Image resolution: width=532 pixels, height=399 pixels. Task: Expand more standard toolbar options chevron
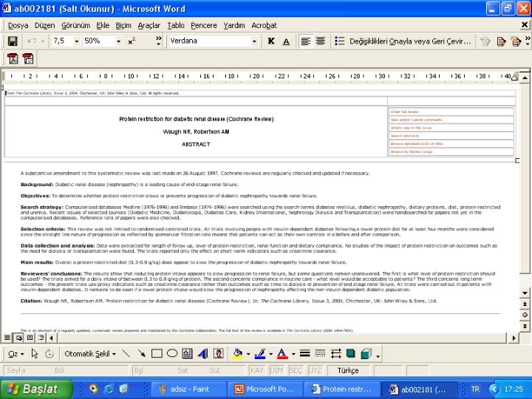point(158,41)
